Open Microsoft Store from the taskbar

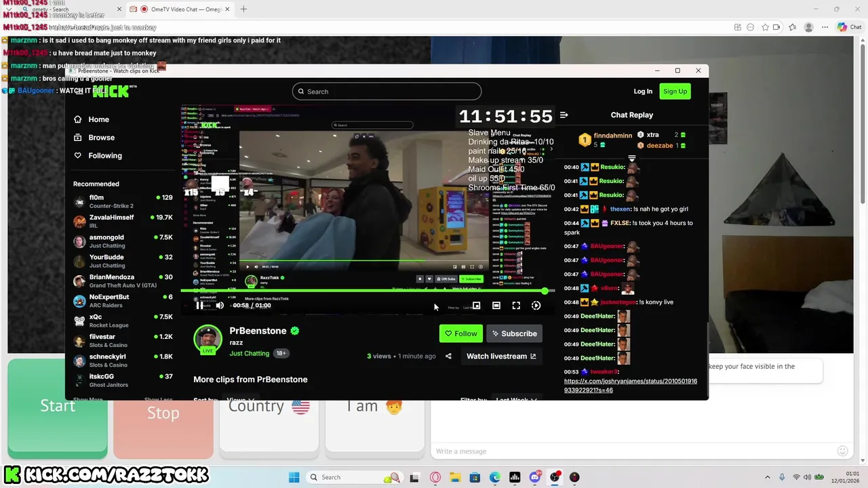475,477
